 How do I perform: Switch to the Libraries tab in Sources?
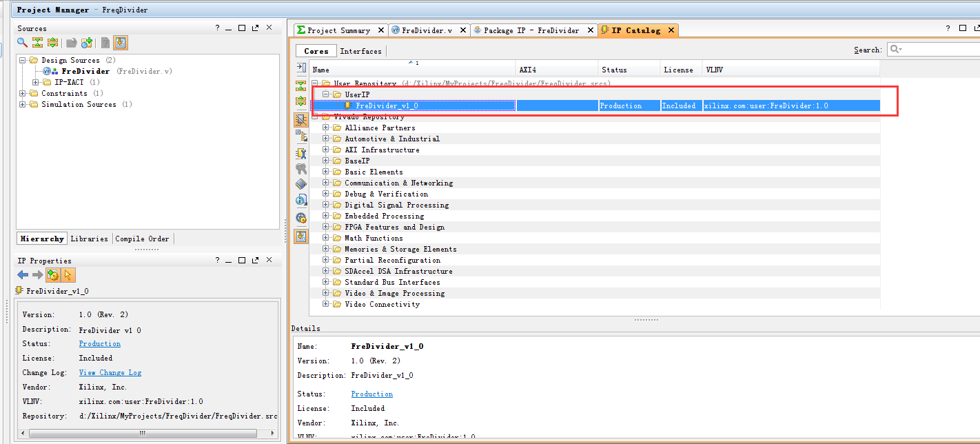point(89,239)
